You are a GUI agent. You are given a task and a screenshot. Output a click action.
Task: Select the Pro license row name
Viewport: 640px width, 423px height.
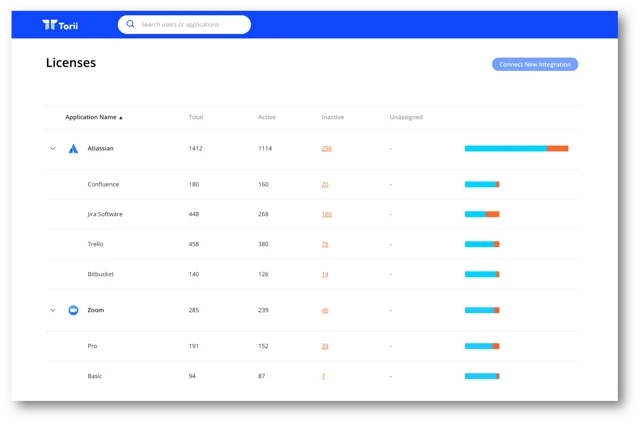point(92,346)
